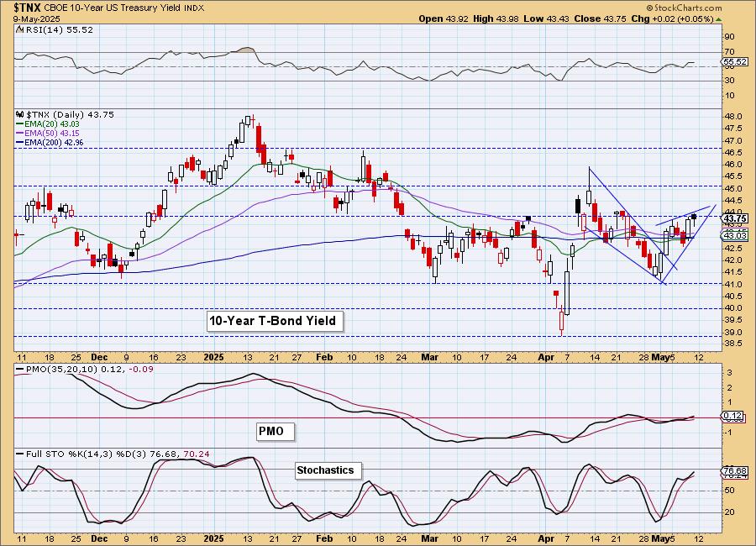Click the 10-Year T-Bond Yield annotation box

[x=275, y=321]
